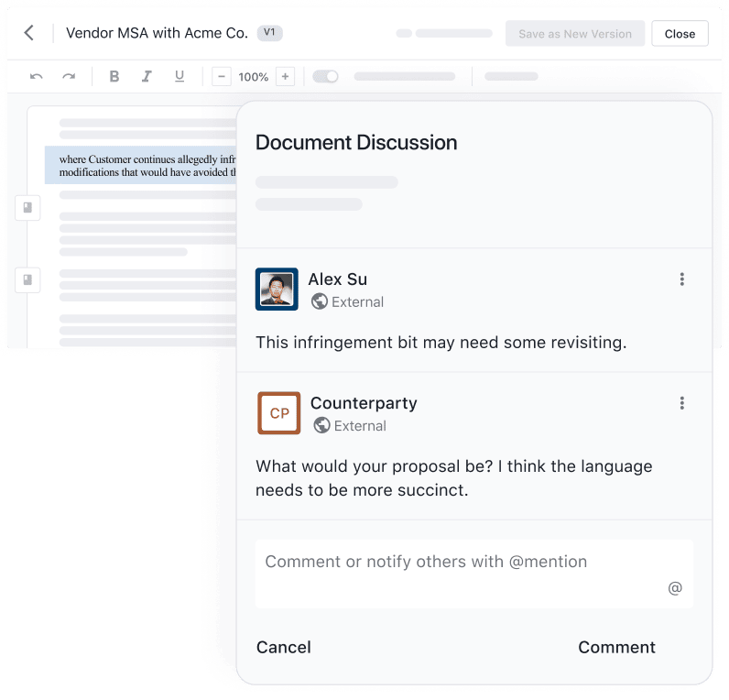Open the lower margin comment marker
The width and height of the screenshot is (729, 700).
click(x=27, y=279)
